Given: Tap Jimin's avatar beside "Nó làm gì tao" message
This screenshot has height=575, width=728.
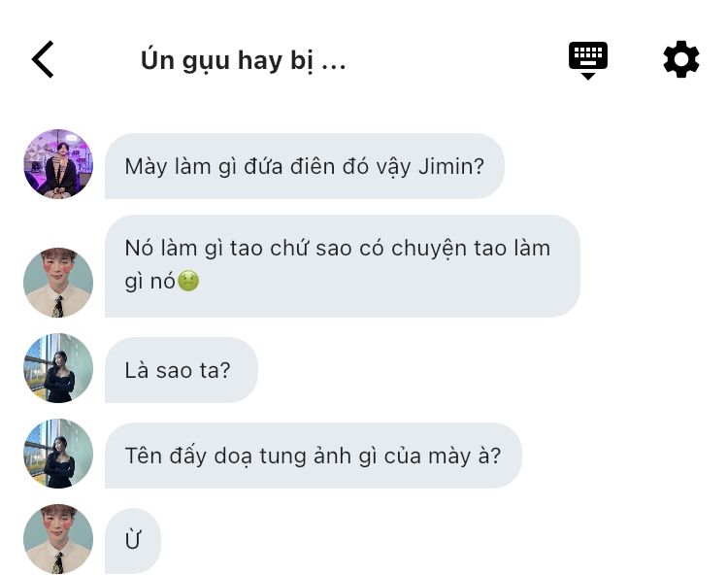Looking at the screenshot, I should (58, 283).
